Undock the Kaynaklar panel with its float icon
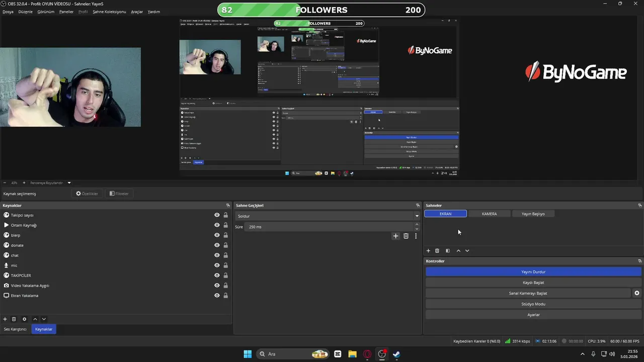Screen dimensions: 644x362 point(228,206)
